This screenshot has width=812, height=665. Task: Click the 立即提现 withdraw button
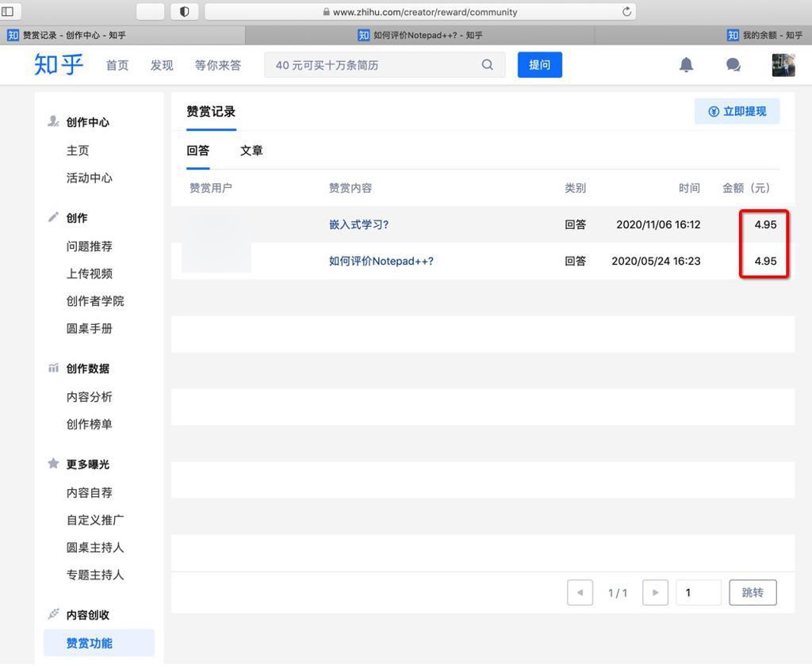(x=737, y=111)
